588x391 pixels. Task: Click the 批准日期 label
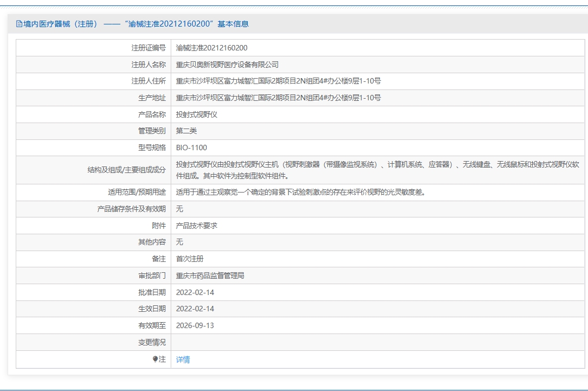pos(152,292)
